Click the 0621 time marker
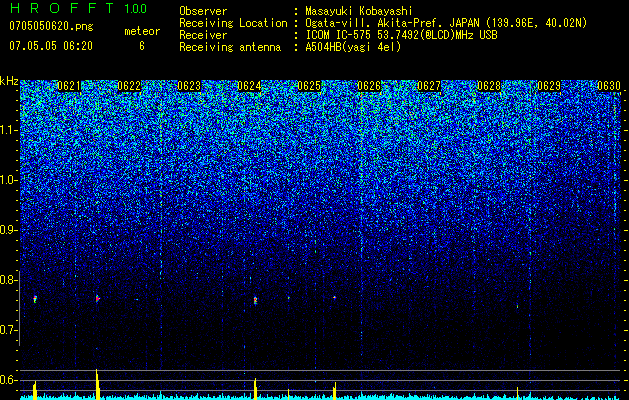Screen dimensions: 629x400 click(x=69, y=86)
